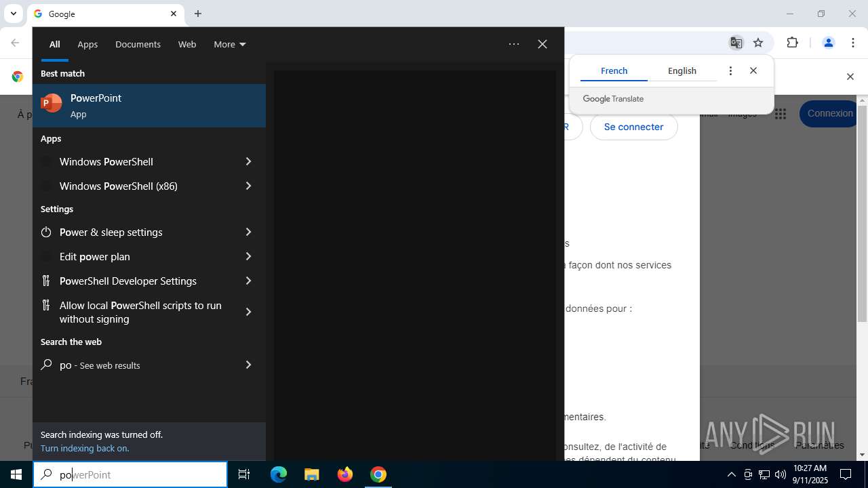This screenshot has height=488, width=868.
Task: Click the Windows Start button
Action: 16,474
